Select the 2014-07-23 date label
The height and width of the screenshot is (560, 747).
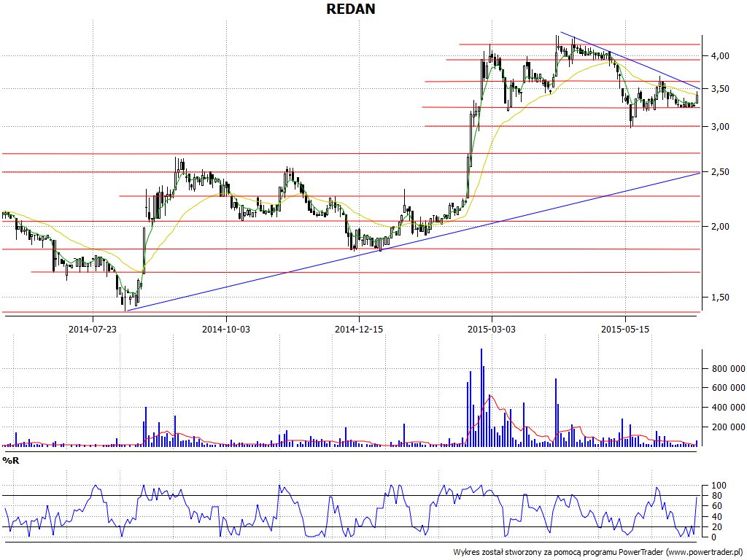(x=93, y=329)
